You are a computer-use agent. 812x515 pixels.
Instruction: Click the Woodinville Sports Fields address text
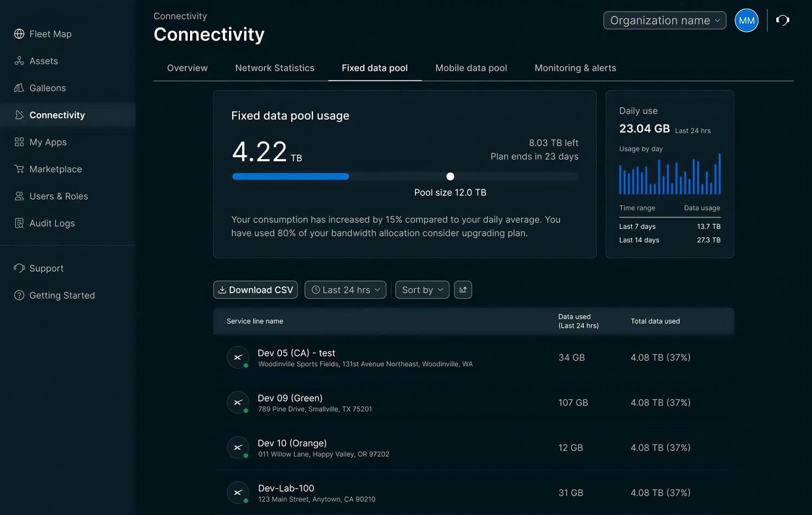pos(365,364)
